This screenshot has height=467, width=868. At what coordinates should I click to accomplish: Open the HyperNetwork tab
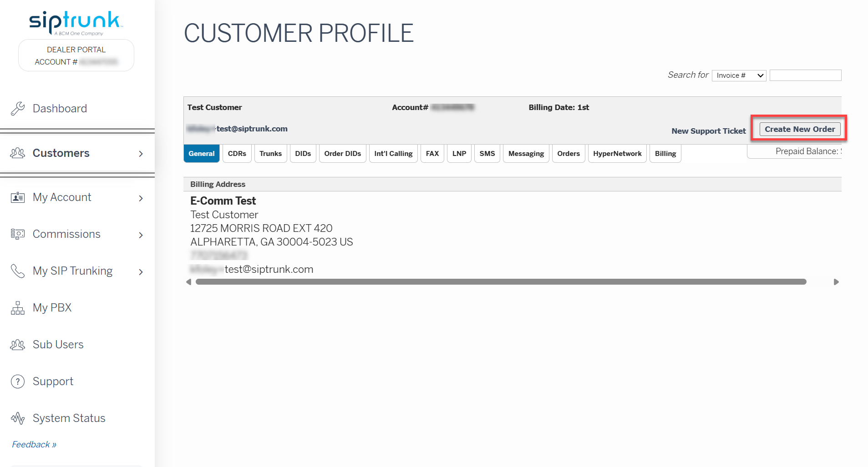(x=617, y=154)
